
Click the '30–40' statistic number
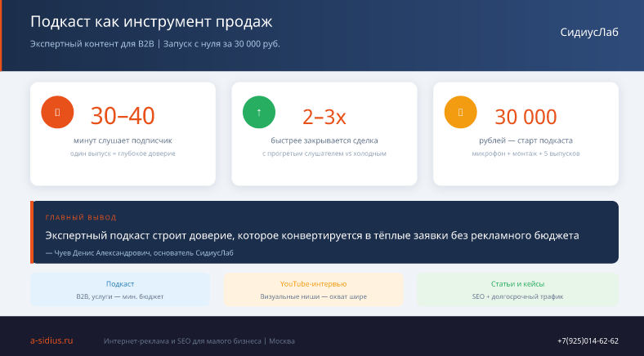pyautogui.click(x=123, y=116)
